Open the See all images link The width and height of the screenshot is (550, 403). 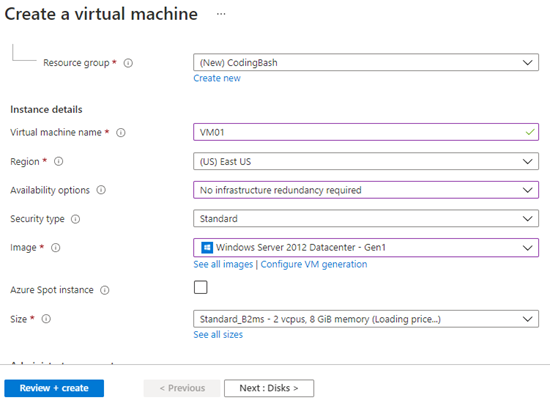point(223,264)
